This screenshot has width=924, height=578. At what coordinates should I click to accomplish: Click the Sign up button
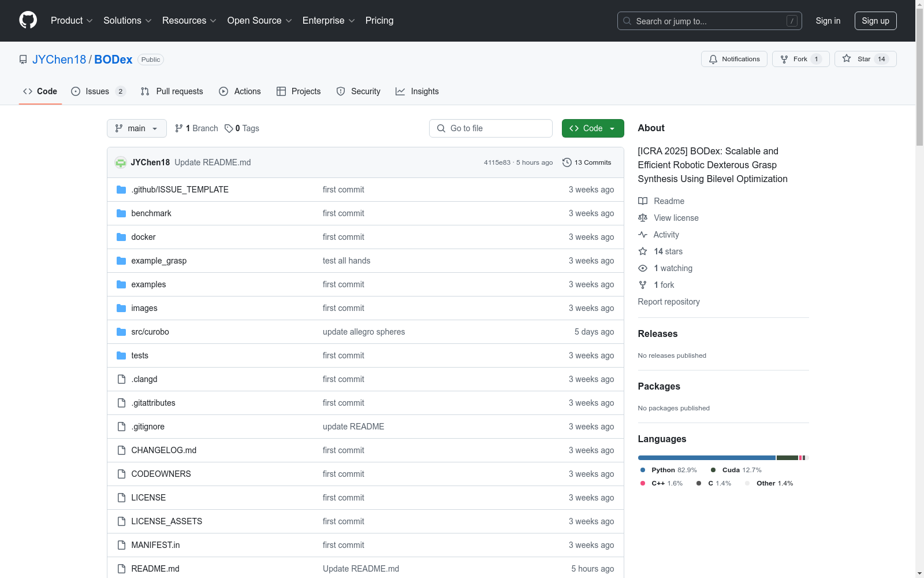[875, 21]
